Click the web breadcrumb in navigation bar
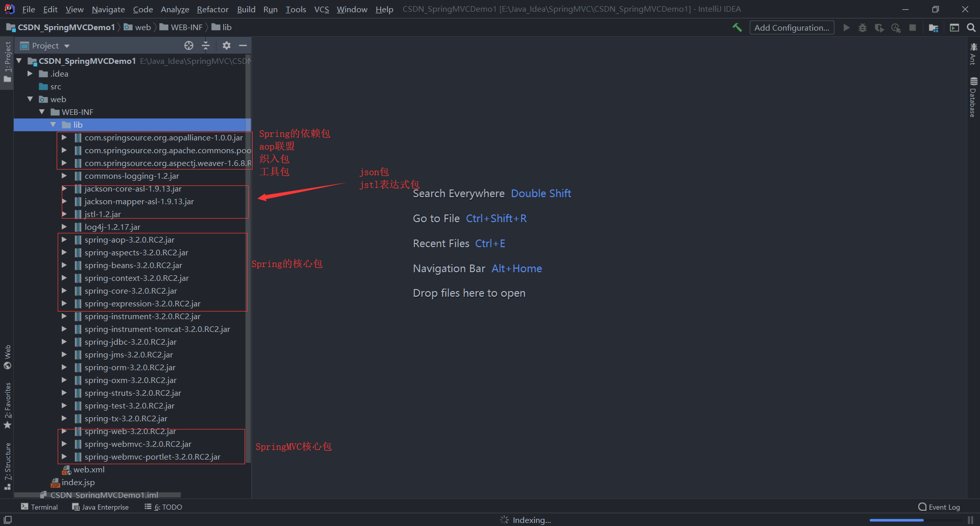980x526 pixels. click(x=137, y=28)
